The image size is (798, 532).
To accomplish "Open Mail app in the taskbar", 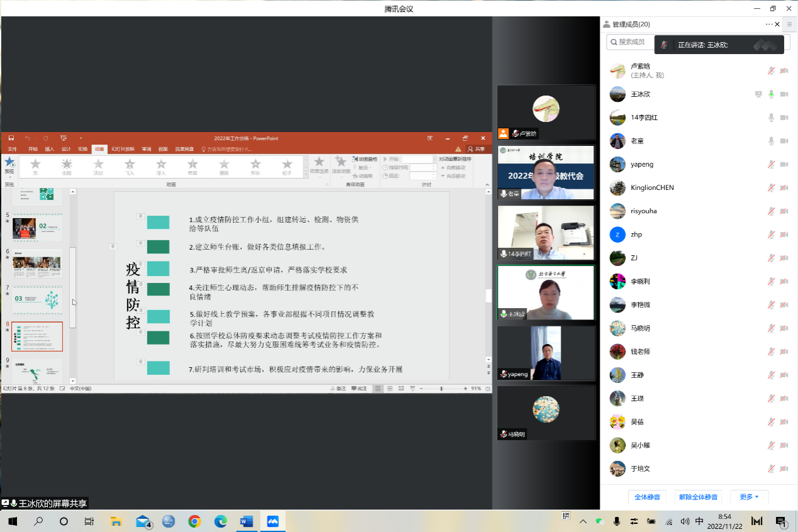I will point(143,521).
